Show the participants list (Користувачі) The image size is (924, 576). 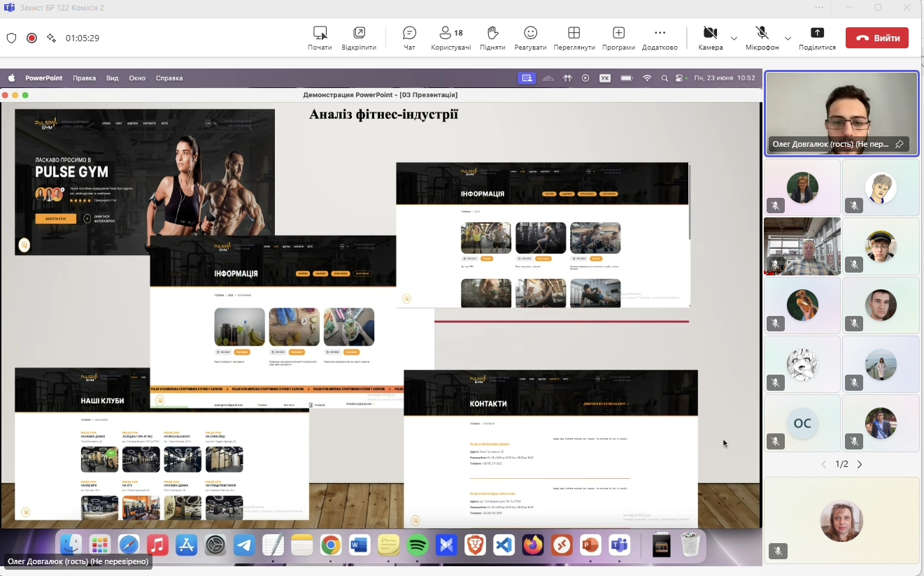[x=450, y=38]
